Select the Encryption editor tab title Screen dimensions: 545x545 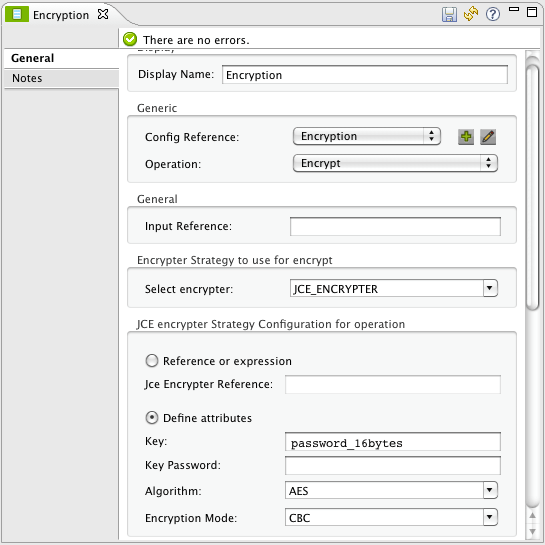(x=61, y=15)
